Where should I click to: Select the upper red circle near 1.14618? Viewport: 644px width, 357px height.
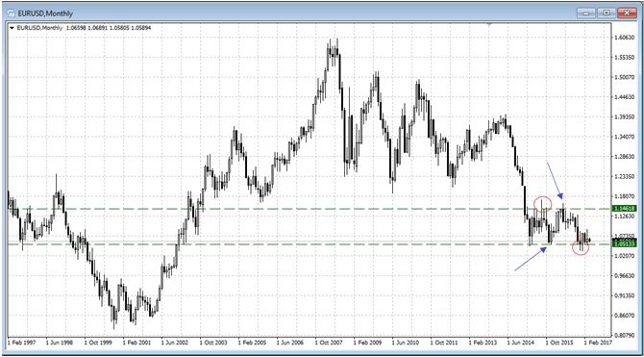(x=542, y=204)
